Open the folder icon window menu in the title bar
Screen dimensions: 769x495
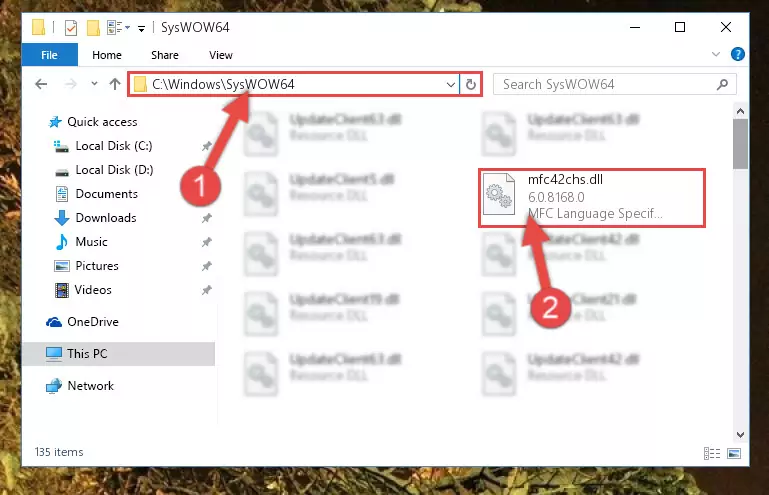(39, 27)
